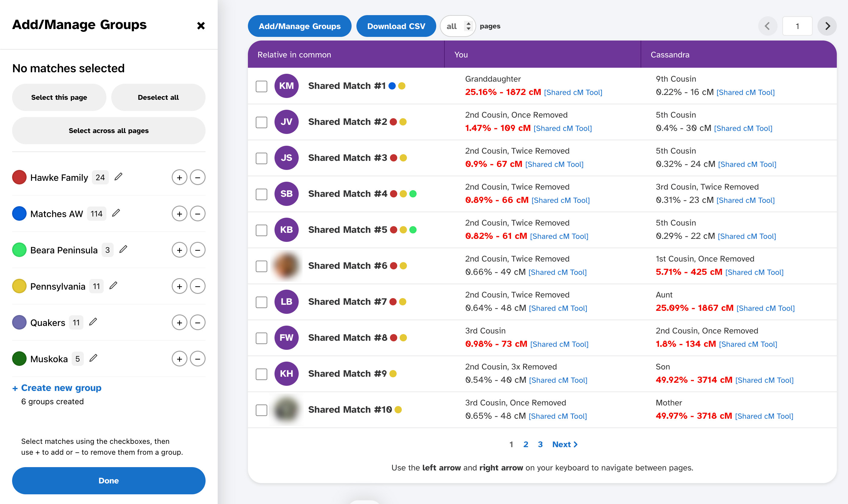The width and height of the screenshot is (848, 504).
Task: Open page 2 of results
Action: [x=525, y=444]
